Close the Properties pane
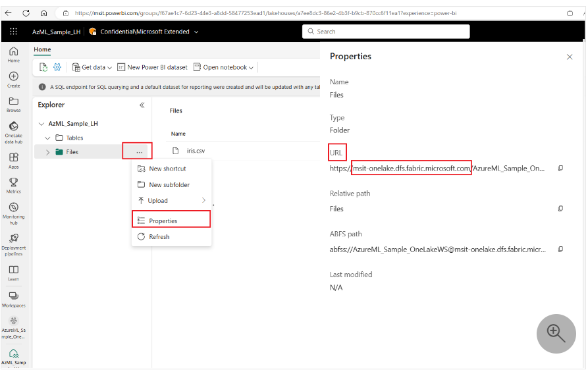Screen dimensions: 588x372 [570, 57]
